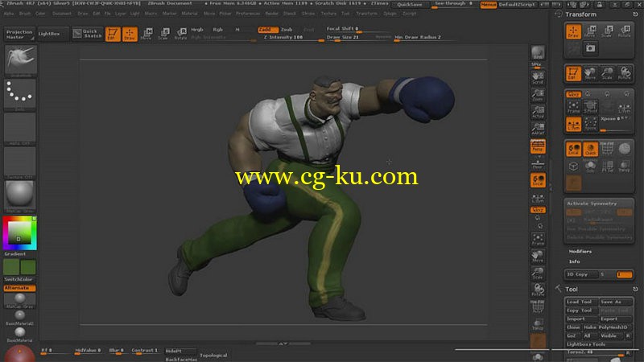Select Zoom canvas icon in right shelf
Image resolution: width=644 pixels, height=362 pixels.
pos(538,95)
